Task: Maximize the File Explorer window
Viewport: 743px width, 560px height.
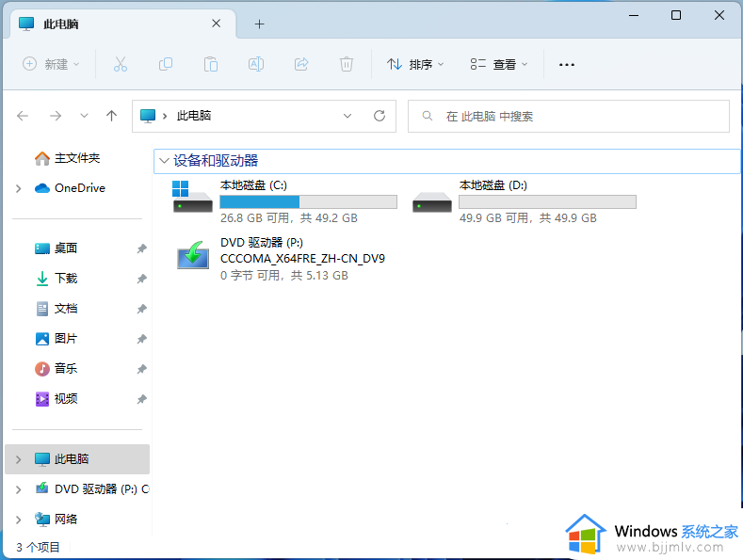Action: coord(676,15)
